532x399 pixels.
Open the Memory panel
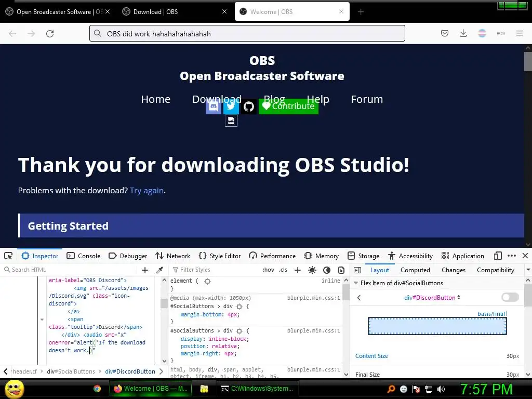321,256
